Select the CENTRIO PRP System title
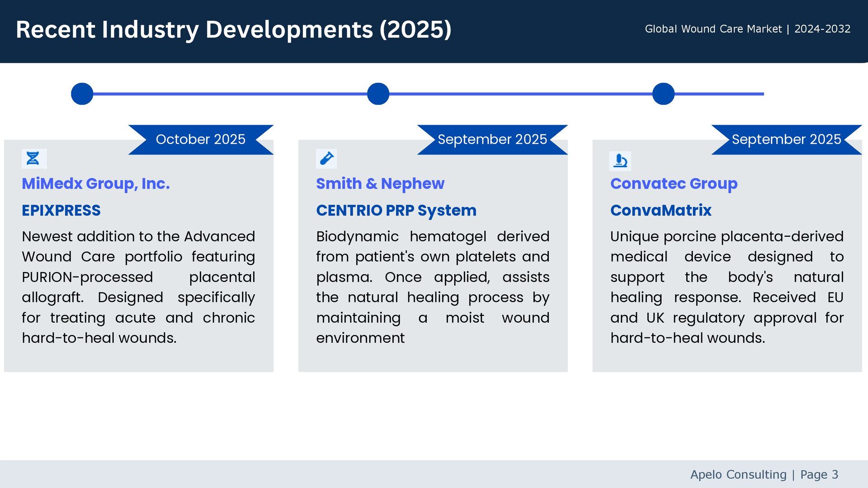Screen dimensions: 868x488 (396, 211)
